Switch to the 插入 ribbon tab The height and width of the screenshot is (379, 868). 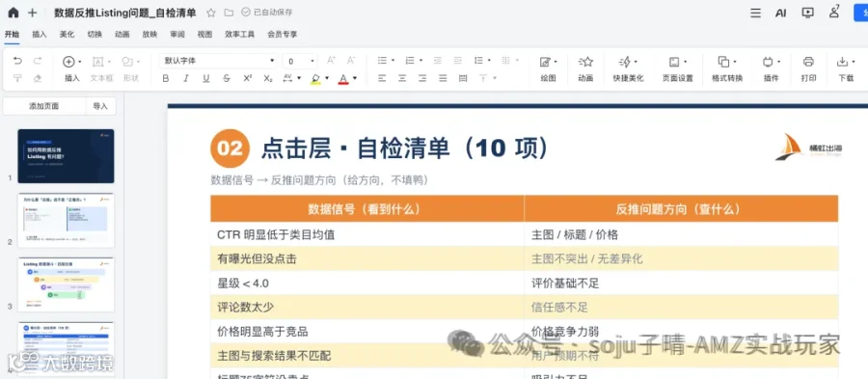click(40, 35)
